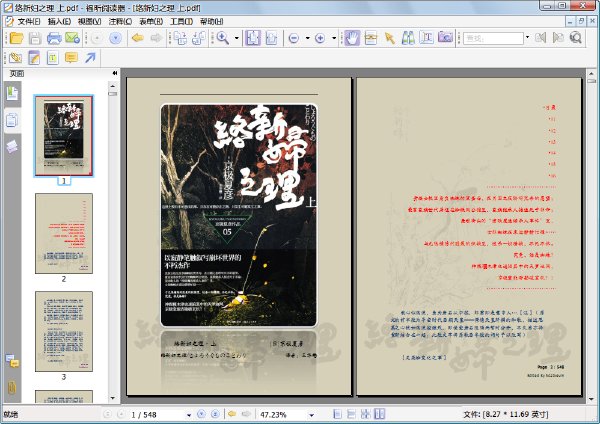Open the zoom level dropdown showing 47.23%

click(311, 415)
